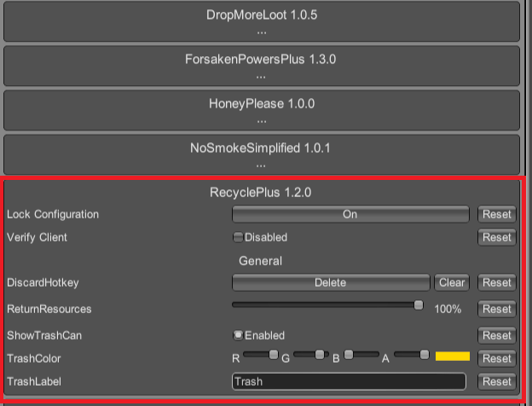Expand the DropMoreLoot 1.0.5 plugin section

click(262, 21)
